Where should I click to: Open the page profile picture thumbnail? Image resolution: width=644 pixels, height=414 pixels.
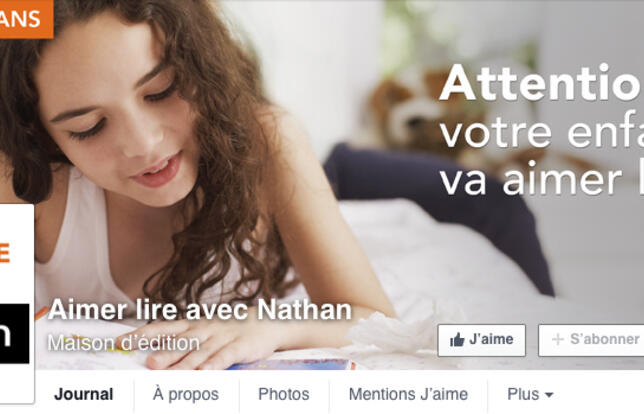(16, 304)
